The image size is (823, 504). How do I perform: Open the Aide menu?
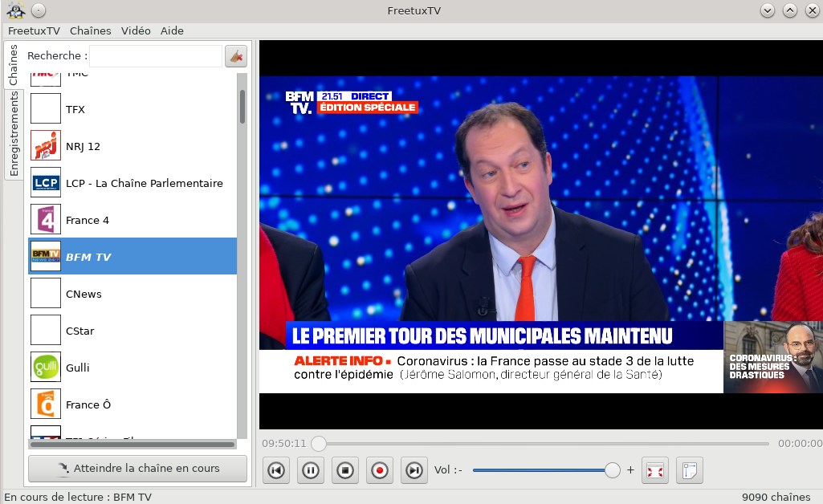(x=172, y=31)
